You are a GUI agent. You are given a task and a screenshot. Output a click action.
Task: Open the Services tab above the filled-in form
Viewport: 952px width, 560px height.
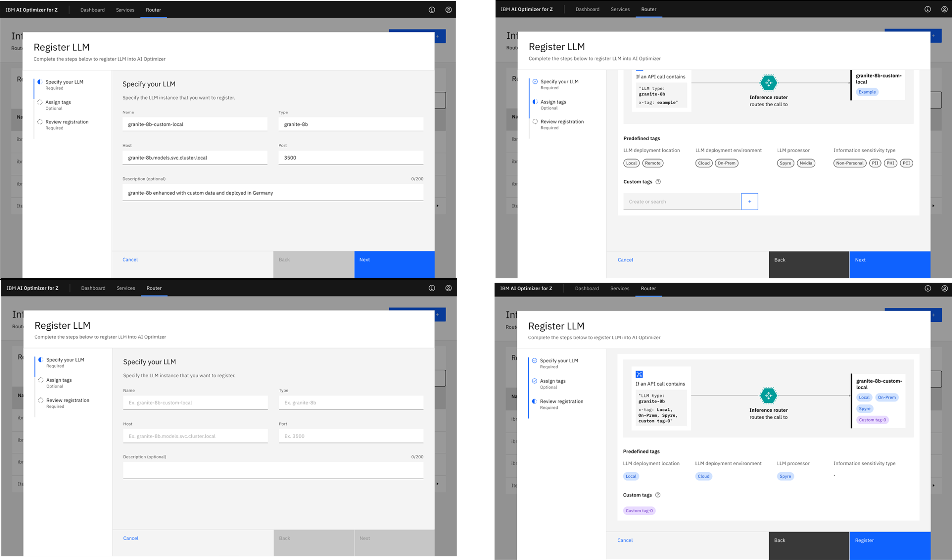click(125, 10)
